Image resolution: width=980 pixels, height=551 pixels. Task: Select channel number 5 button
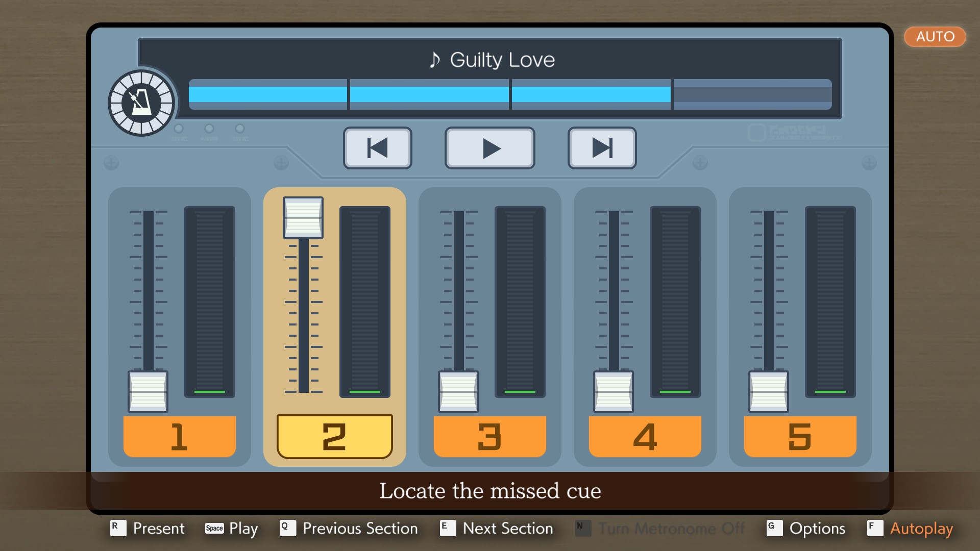(800, 437)
